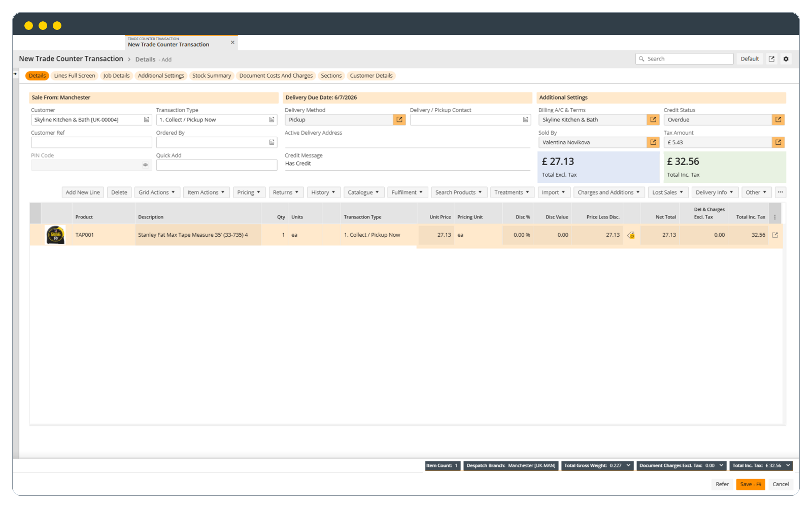Open Fulfilment dropdown

[408, 193]
